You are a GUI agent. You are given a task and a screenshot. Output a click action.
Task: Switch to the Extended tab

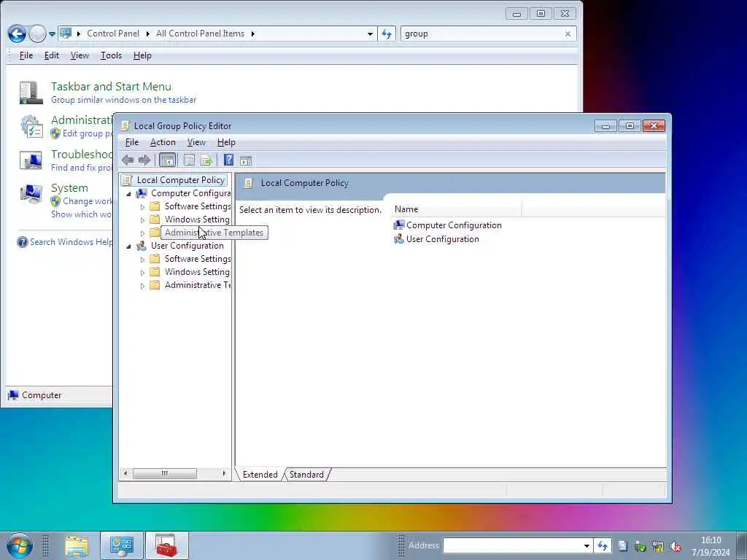point(260,474)
